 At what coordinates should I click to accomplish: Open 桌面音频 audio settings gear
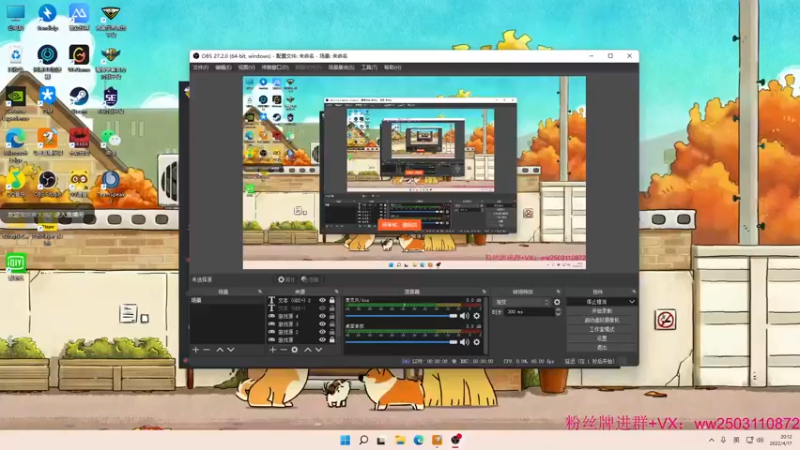[x=477, y=342]
